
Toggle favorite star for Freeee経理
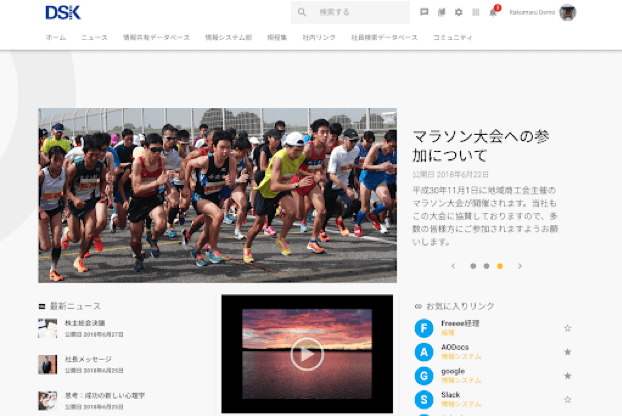tap(568, 328)
